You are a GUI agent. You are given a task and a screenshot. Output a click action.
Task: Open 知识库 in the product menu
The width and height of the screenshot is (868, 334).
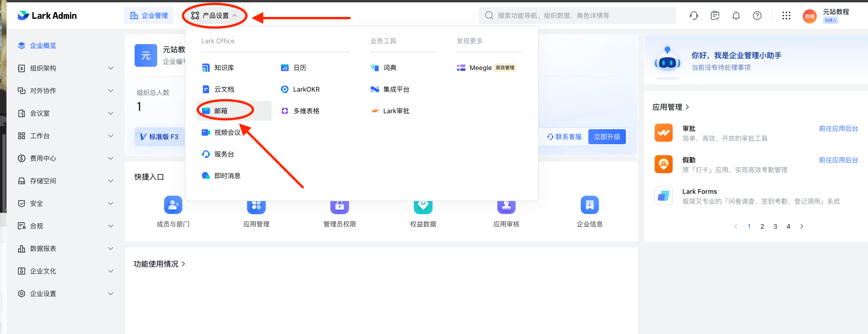tap(218, 68)
